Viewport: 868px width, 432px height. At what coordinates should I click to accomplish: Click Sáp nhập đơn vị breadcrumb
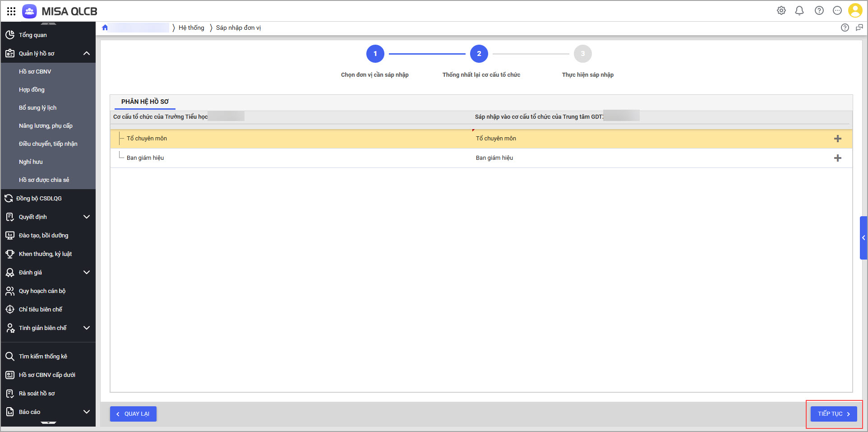(238, 28)
